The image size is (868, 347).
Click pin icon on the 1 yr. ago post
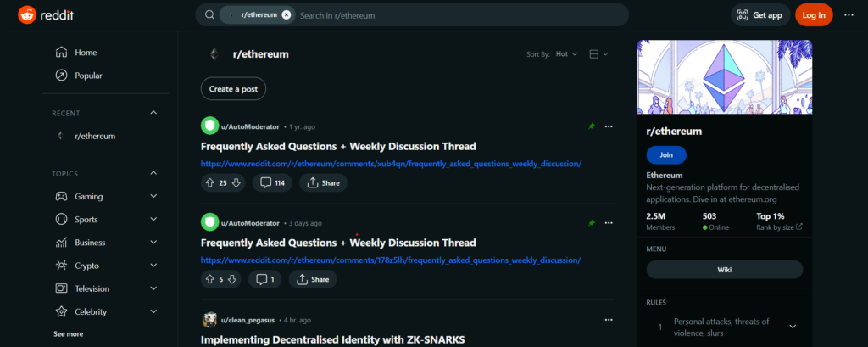click(x=591, y=127)
